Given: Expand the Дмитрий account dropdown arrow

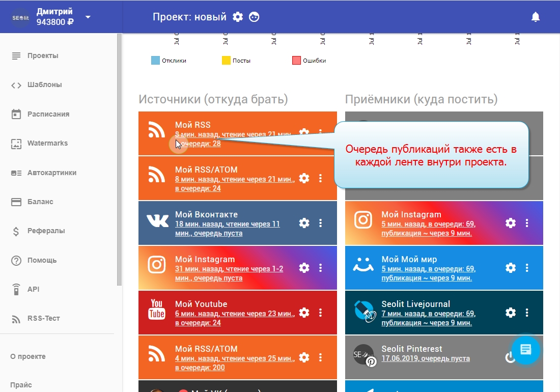Looking at the screenshot, I should point(88,17).
